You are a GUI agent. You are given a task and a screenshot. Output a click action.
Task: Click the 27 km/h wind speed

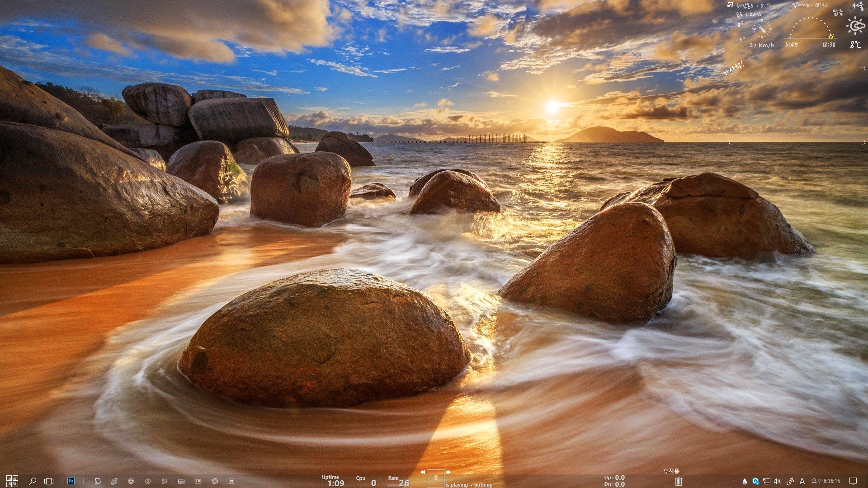(762, 45)
